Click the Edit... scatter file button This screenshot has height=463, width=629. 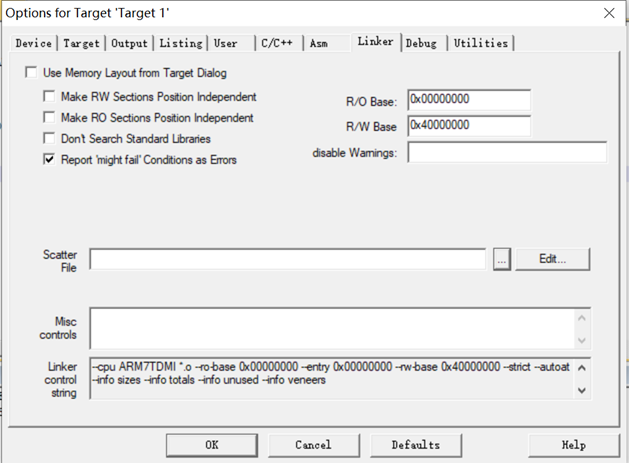click(552, 259)
